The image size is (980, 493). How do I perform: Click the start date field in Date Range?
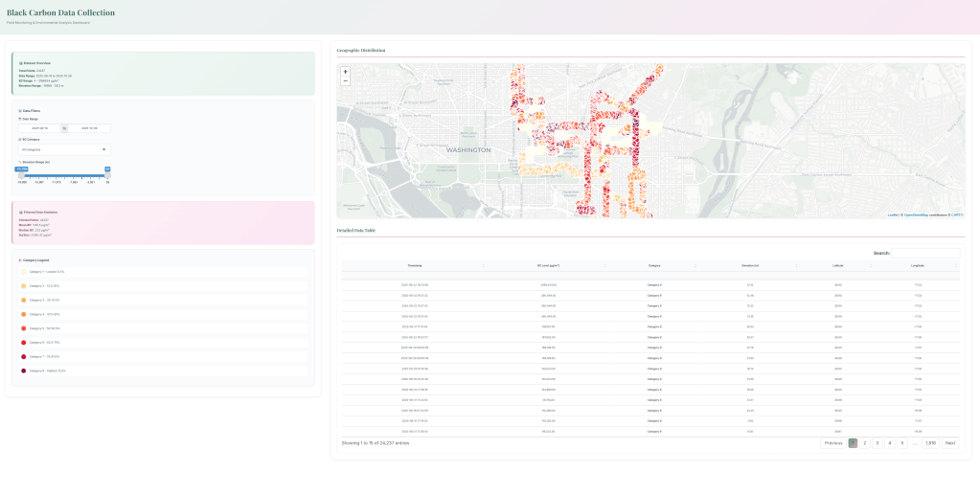click(40, 127)
